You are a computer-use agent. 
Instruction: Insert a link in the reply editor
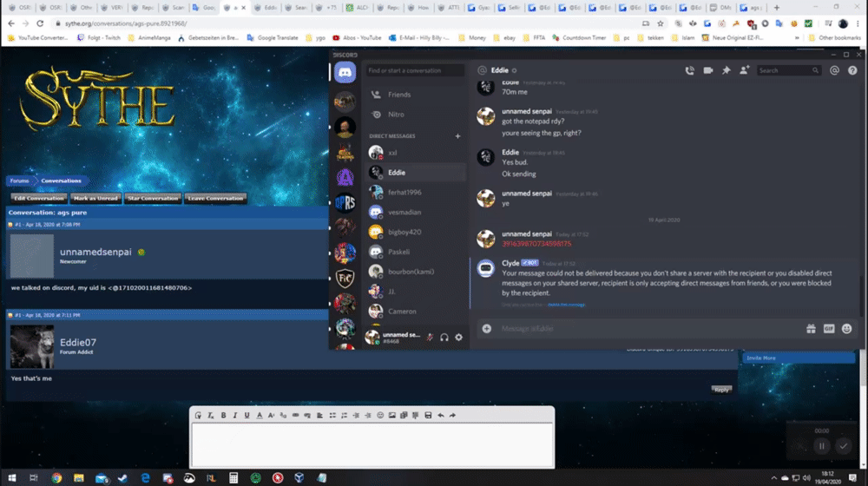pyautogui.click(x=296, y=415)
